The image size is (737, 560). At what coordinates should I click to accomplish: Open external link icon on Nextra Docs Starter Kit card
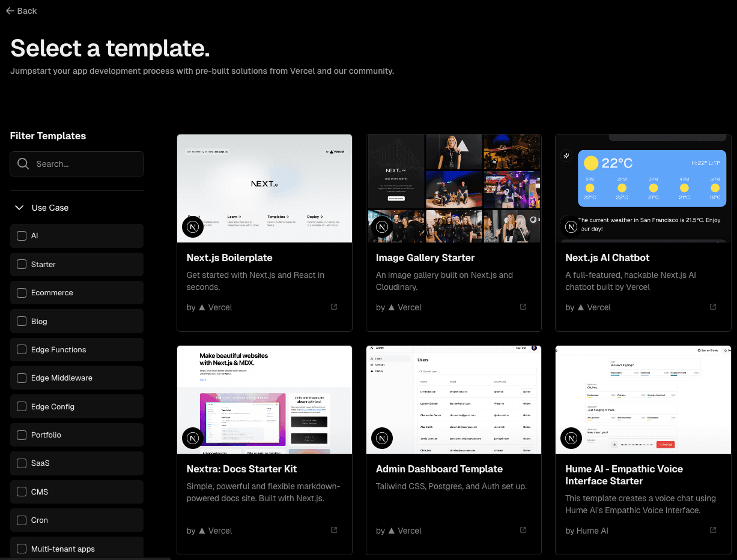[x=334, y=530]
